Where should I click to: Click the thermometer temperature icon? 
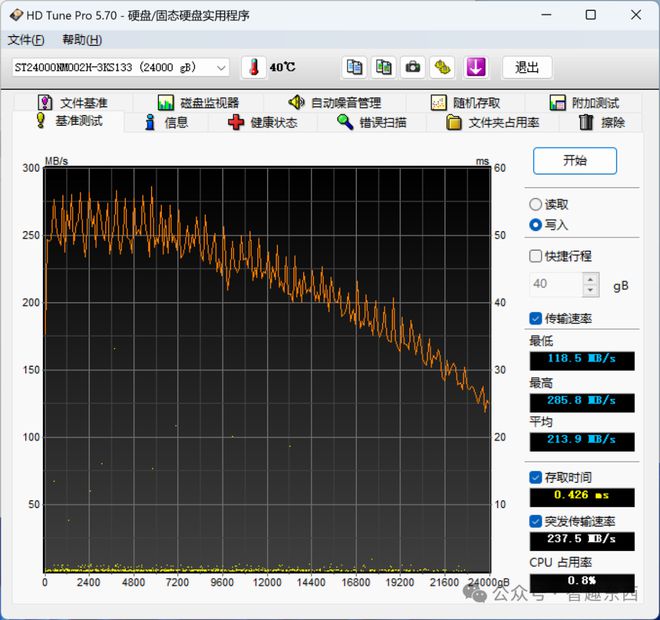pyautogui.click(x=254, y=67)
